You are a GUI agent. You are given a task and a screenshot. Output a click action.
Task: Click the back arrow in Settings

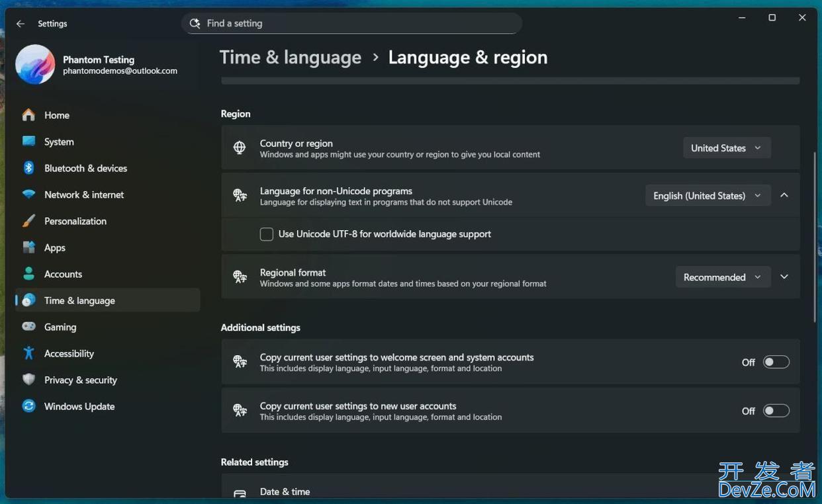pos(21,24)
